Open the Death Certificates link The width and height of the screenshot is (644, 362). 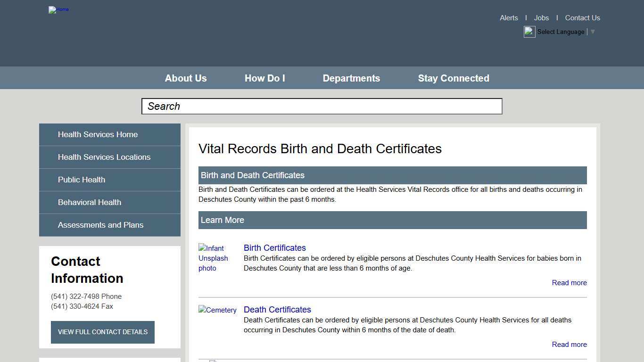277,309
